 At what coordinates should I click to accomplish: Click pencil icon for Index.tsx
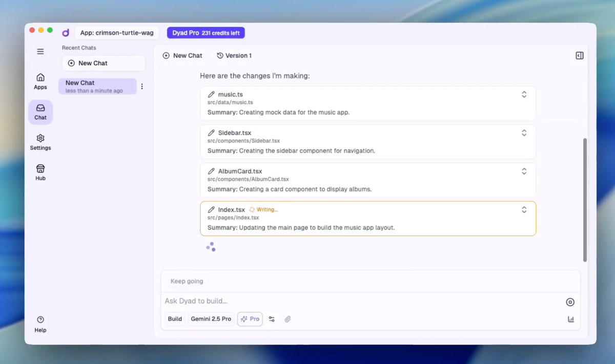[x=211, y=209]
